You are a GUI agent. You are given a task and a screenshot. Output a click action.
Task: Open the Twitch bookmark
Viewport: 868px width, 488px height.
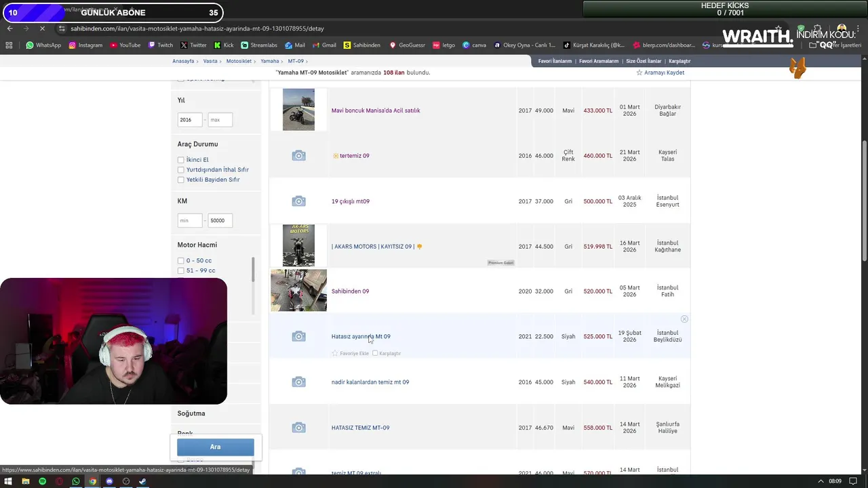[161, 45]
